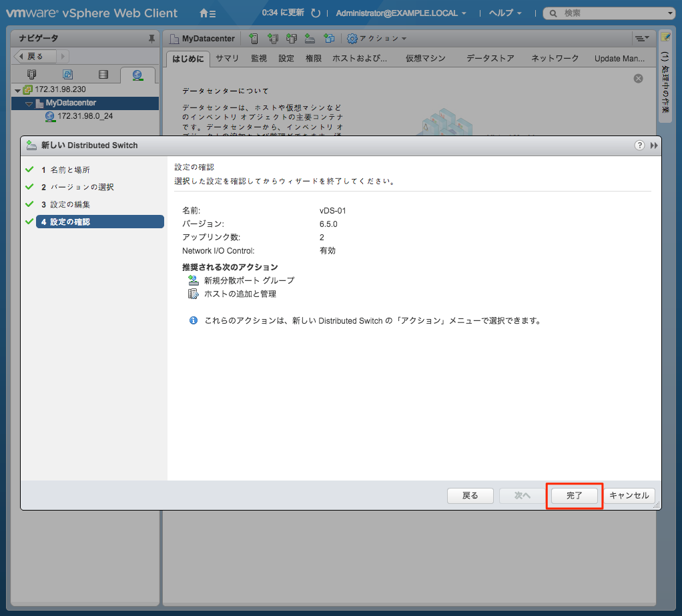Screen dimensions: 682x616
Task: Click new distributed switch toolbar icon
Action: (310, 39)
